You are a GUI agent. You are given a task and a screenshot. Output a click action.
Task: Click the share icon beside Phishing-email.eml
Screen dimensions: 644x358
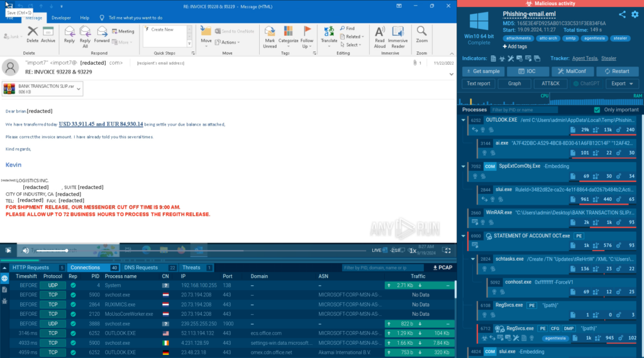point(622,14)
